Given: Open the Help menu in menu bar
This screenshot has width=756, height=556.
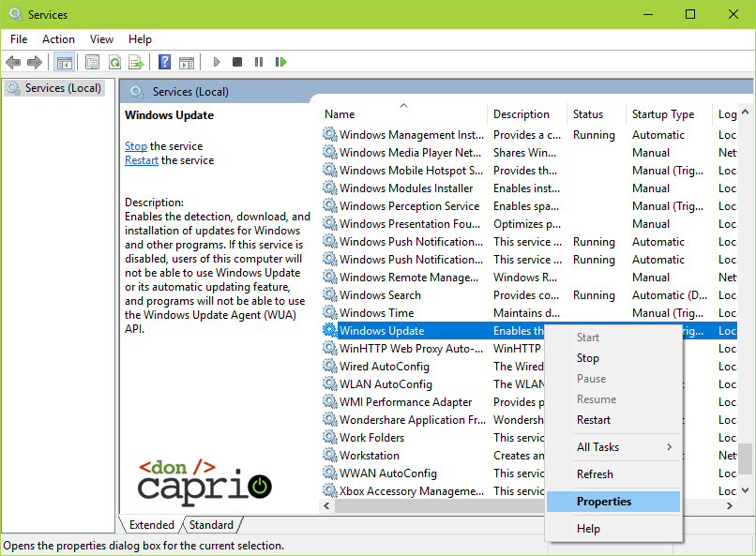Looking at the screenshot, I should click(140, 39).
